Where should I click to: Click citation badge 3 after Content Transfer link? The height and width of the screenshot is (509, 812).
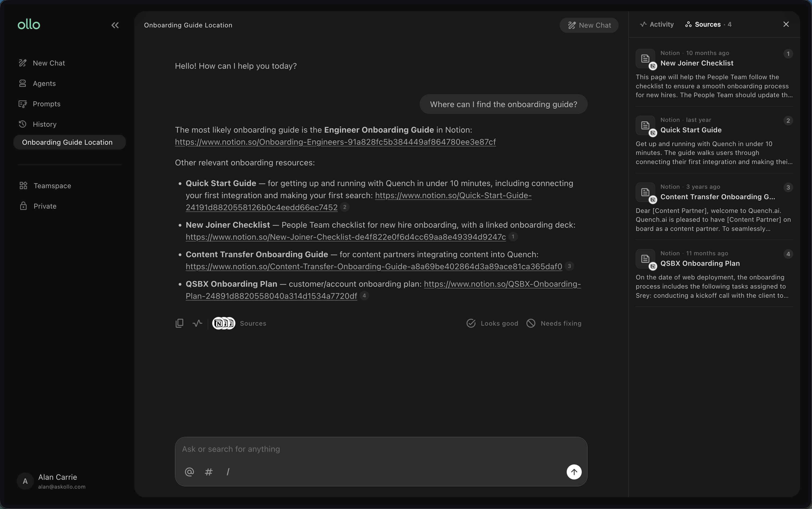(569, 266)
